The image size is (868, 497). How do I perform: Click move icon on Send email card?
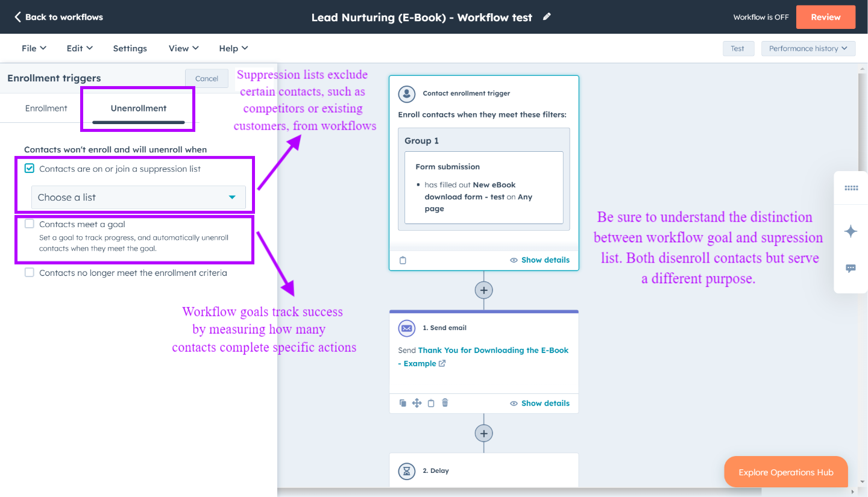click(417, 403)
